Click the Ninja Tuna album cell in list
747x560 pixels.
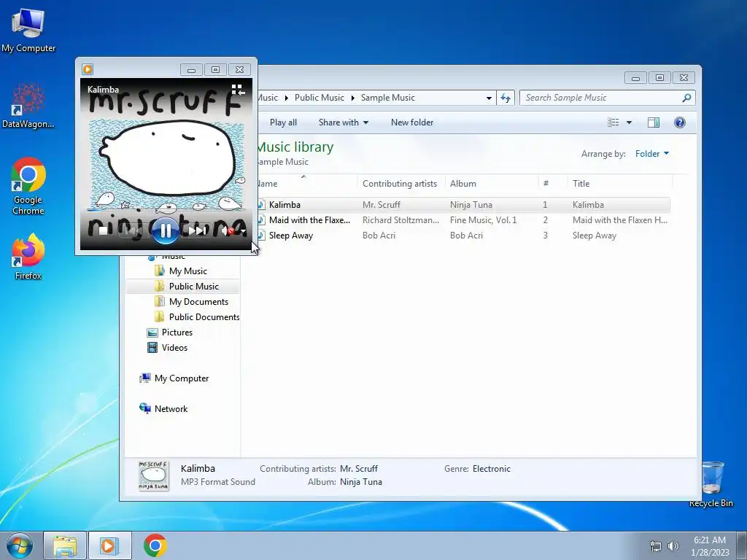coord(471,205)
